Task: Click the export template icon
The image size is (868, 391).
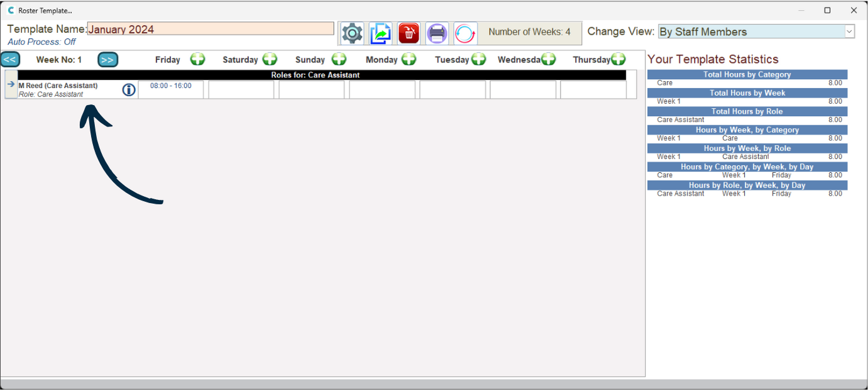Action: click(380, 33)
